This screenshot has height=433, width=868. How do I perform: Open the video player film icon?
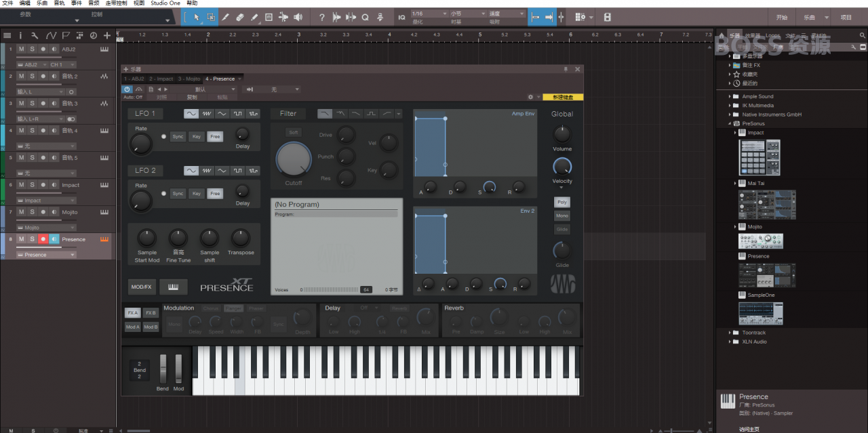[607, 17]
